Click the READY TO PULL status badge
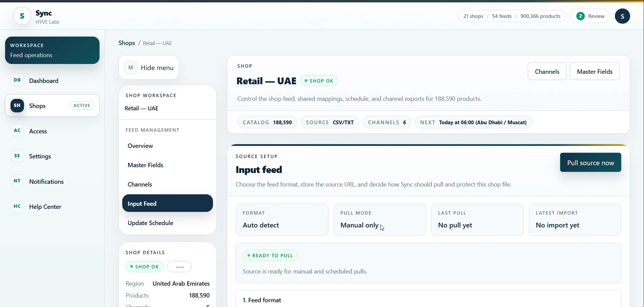Viewport: 644px width, 307px height. [270, 256]
